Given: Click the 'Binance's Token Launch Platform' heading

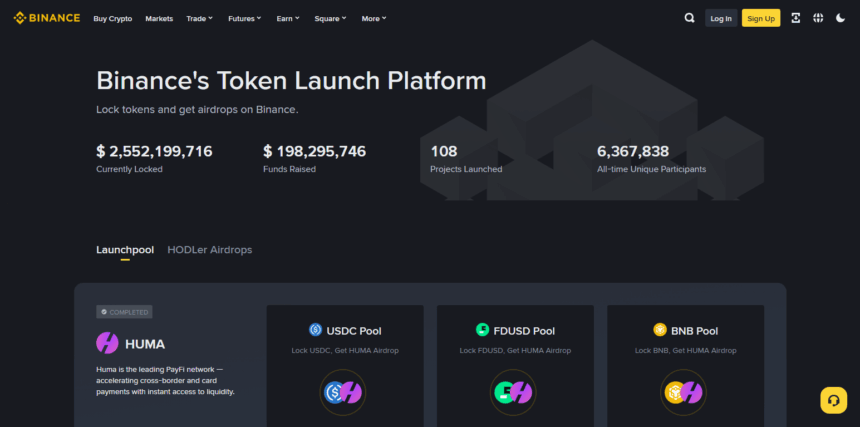Looking at the screenshot, I should tap(291, 81).
